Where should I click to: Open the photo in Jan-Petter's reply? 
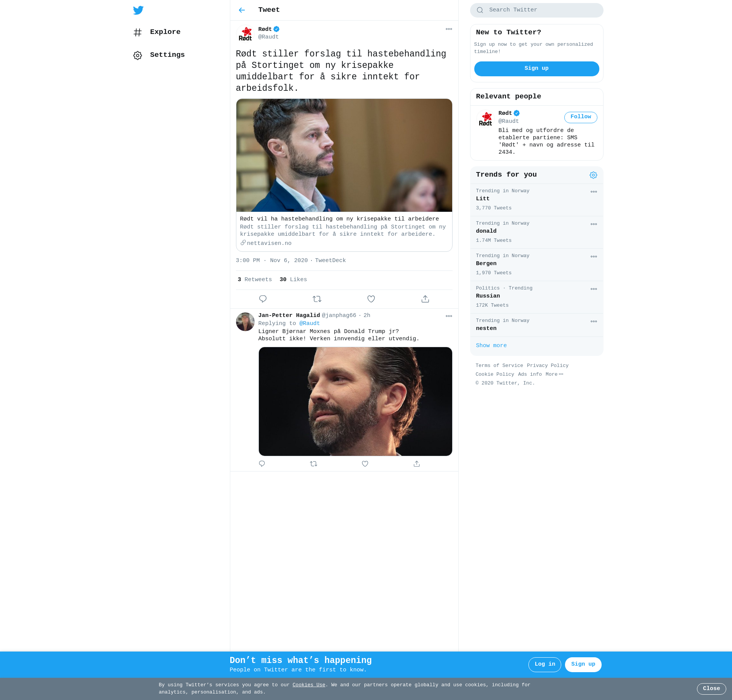click(x=355, y=401)
